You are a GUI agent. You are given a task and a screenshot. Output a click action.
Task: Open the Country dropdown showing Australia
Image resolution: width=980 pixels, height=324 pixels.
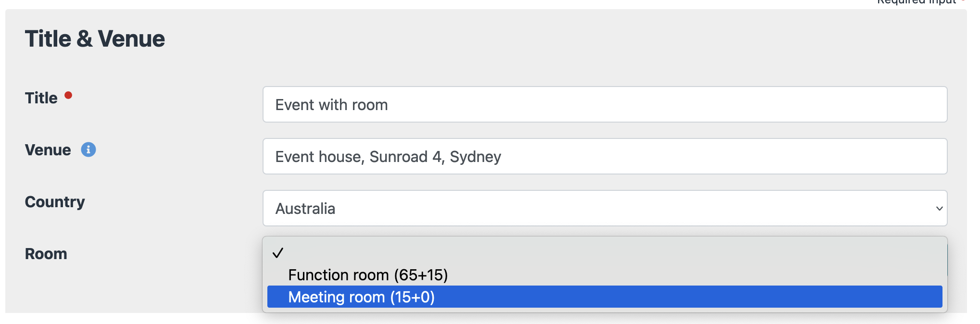coord(604,209)
